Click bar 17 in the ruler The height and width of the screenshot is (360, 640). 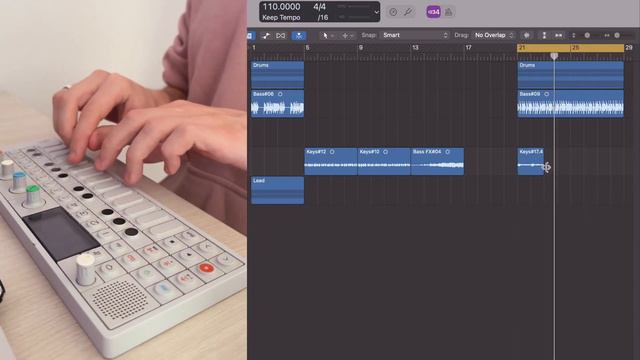469,48
